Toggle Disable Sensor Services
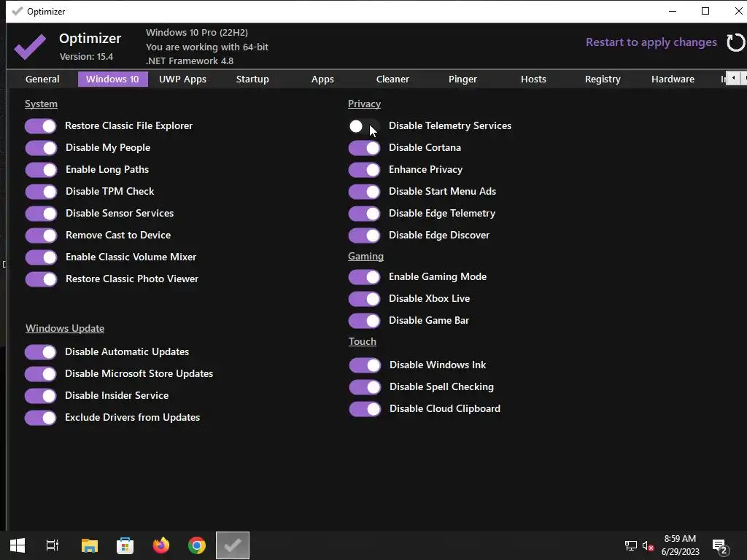Viewport: 747px width, 560px height. click(x=41, y=214)
